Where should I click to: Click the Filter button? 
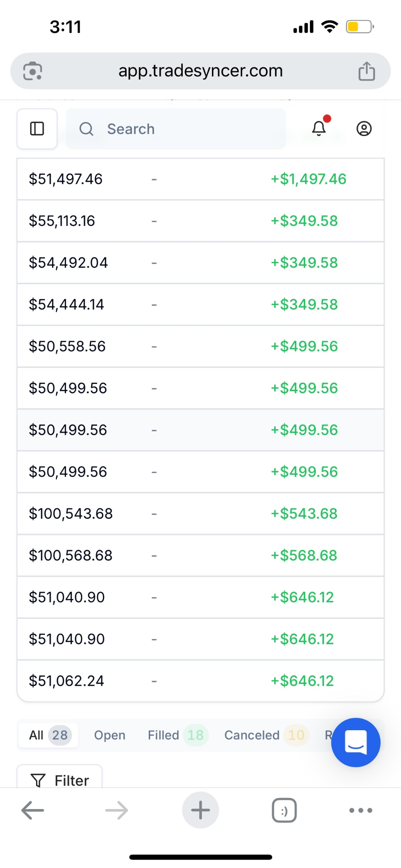pyautogui.click(x=60, y=779)
